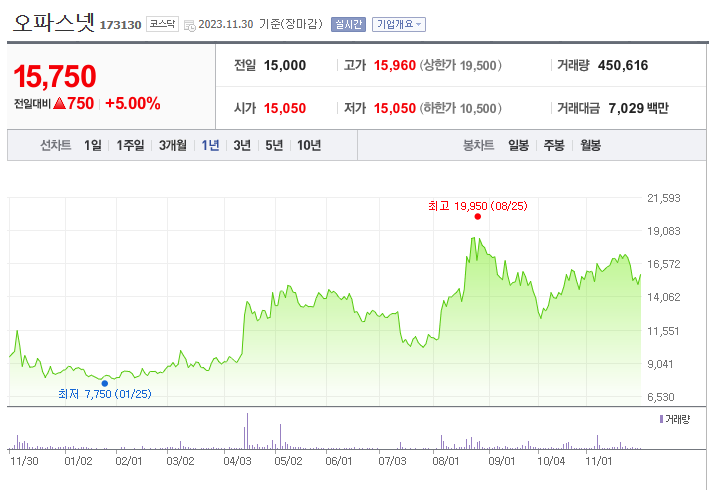Viewport: 709px width, 490px height.
Task: Click the red 최고 19,950 high marker dot
Action: click(477, 217)
